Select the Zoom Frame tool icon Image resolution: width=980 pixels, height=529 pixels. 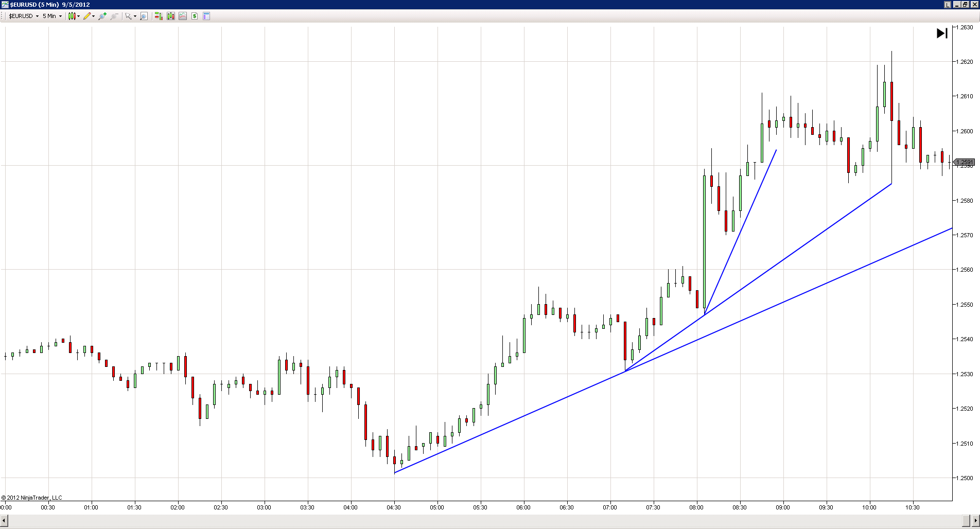pyautogui.click(x=144, y=16)
